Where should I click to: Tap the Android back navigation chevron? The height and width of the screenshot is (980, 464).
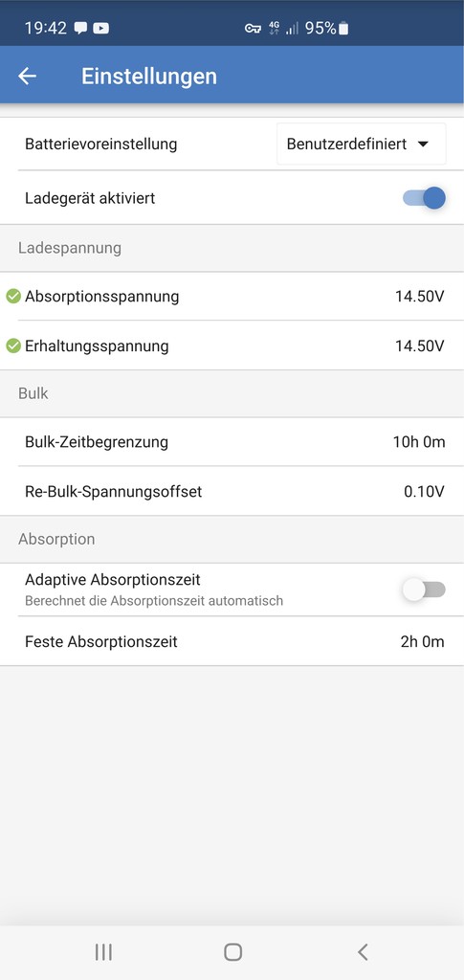363,952
